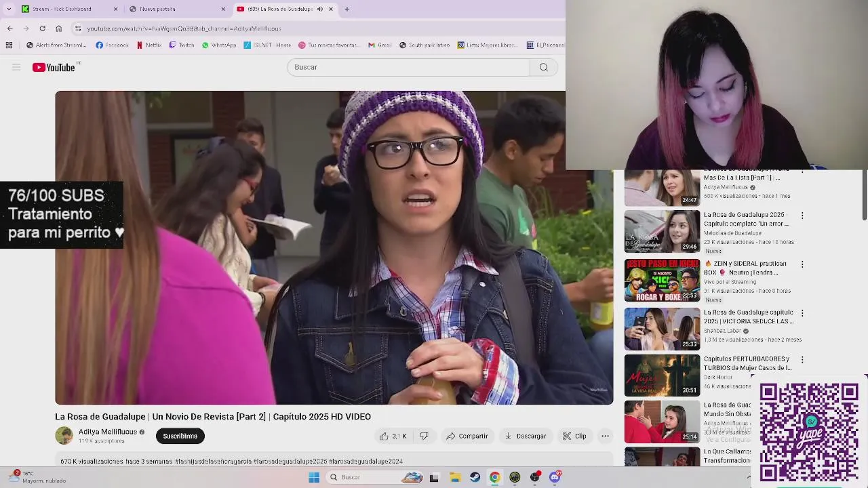Open the browser home page icon
The width and height of the screenshot is (868, 488).
[x=58, y=28]
